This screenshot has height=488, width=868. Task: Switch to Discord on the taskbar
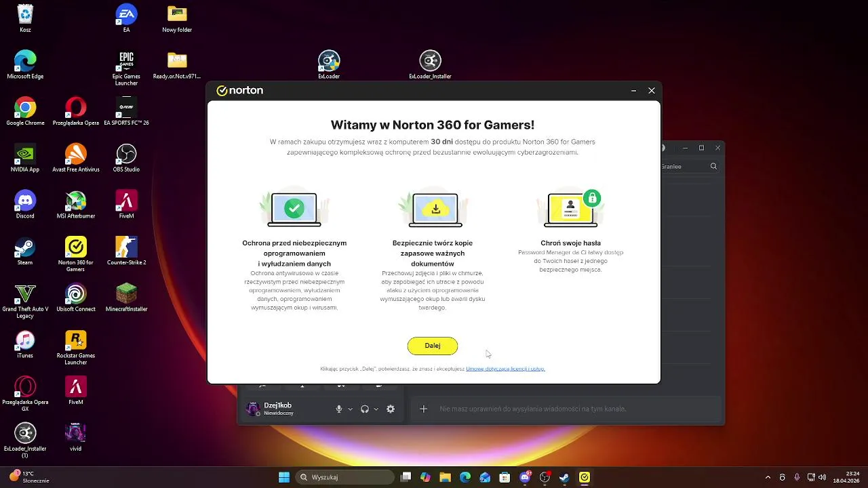click(525, 477)
